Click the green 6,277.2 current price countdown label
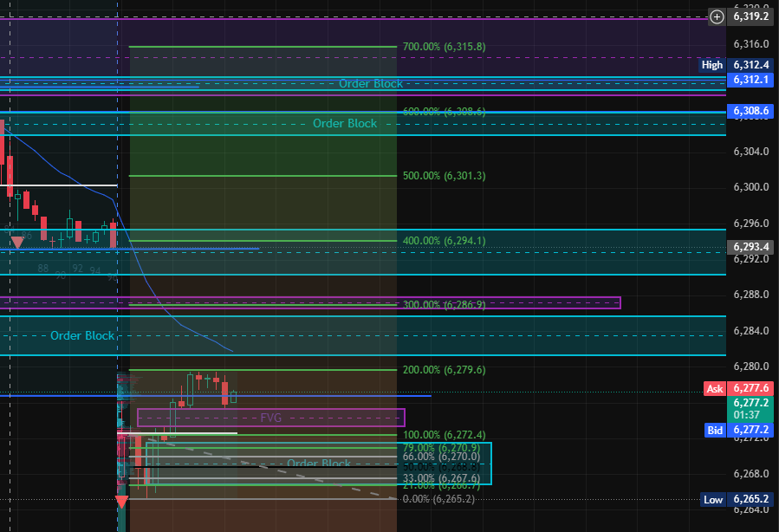Viewport: 779px width, 532px height. pyautogui.click(x=750, y=409)
